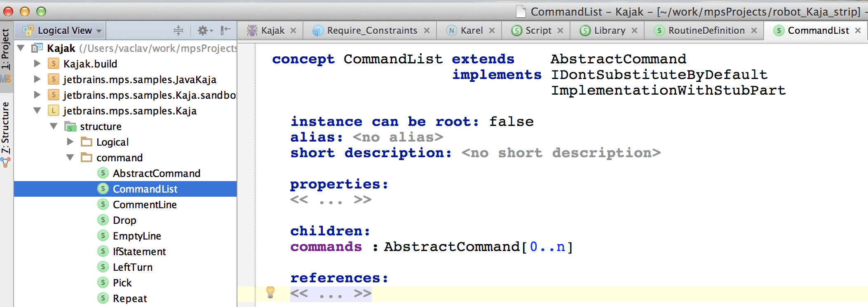This screenshot has width=868, height=307.
Task: Click the command folder icon
Action: pos(87,158)
